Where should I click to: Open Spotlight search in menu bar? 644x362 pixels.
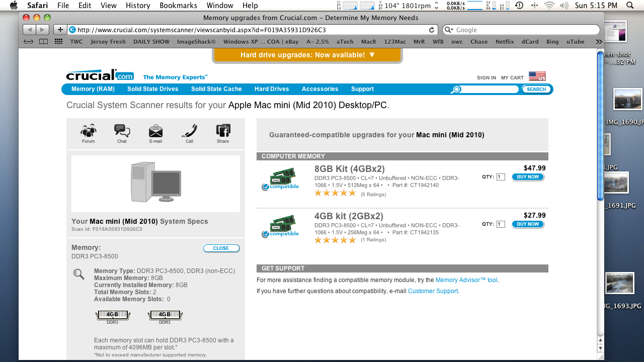click(x=630, y=6)
